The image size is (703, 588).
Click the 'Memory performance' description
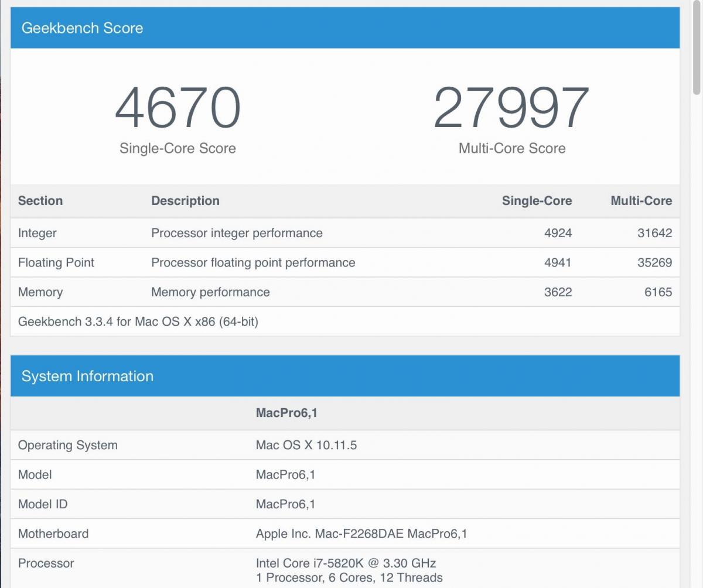(210, 292)
